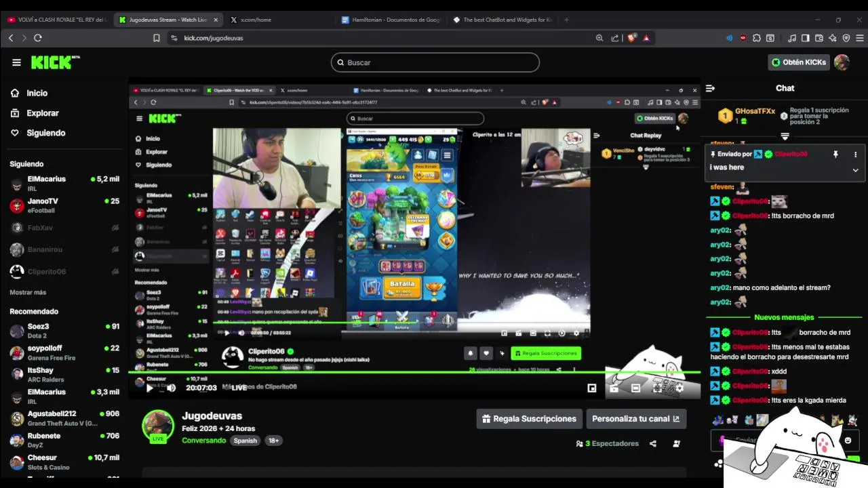Viewport: 868px width, 488px height.
Task: Click the 18+ tag
Action: point(273,441)
